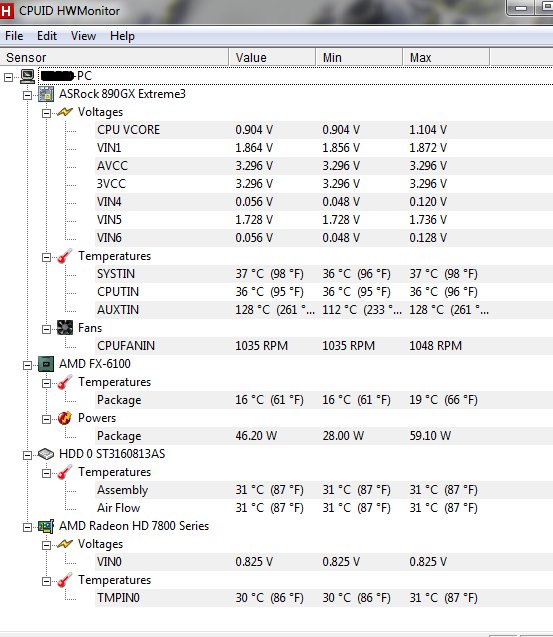
Task: Click the Sensor column header
Action: click(114, 57)
